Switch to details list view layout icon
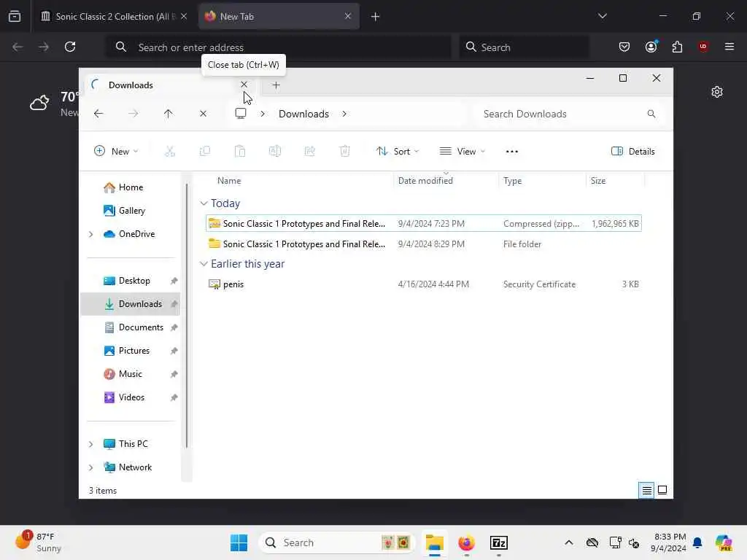 pos(646,490)
